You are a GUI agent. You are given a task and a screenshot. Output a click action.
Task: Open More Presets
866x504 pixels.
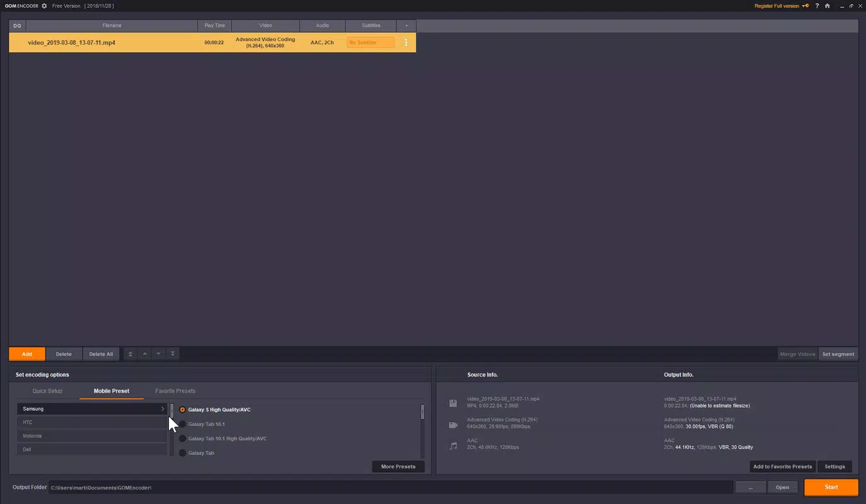(x=398, y=467)
